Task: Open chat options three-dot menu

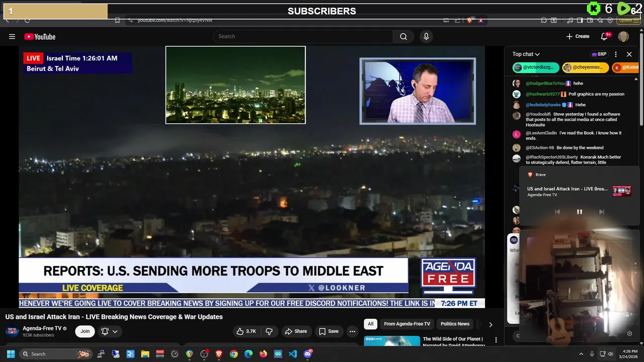Action: point(616,54)
